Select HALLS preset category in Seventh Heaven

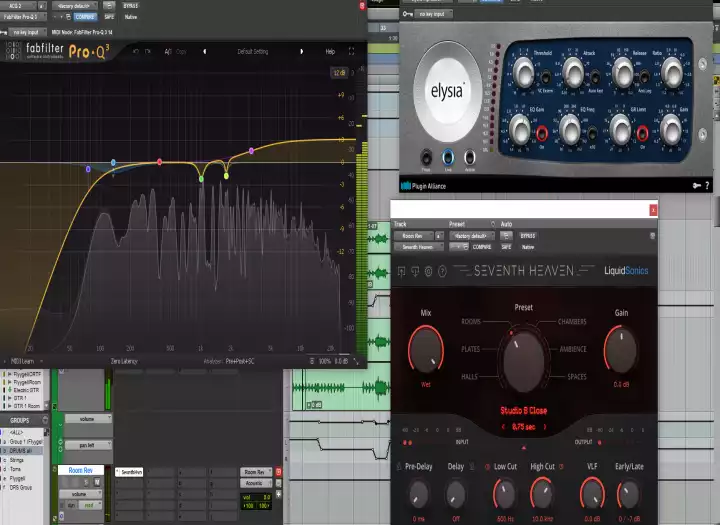click(x=469, y=377)
